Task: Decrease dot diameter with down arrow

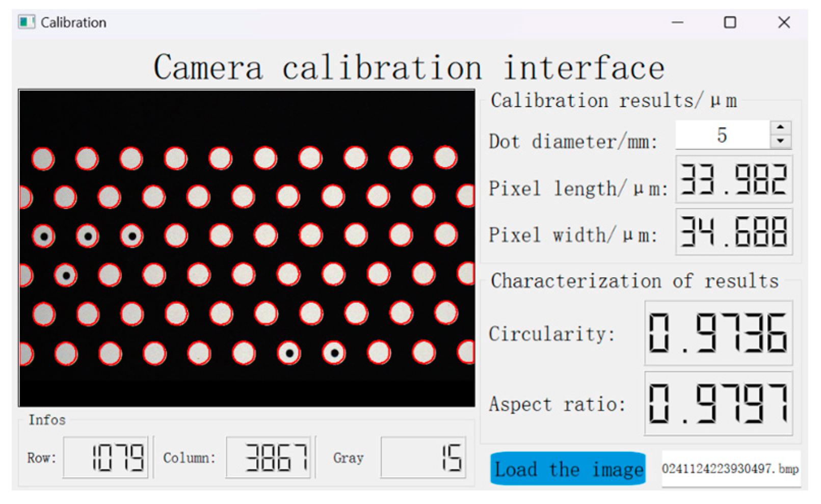Action: pyautogui.click(x=780, y=142)
